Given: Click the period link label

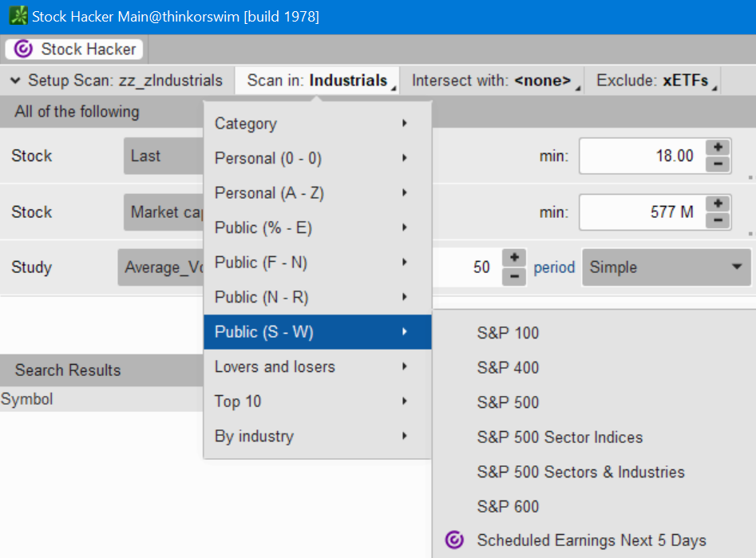Looking at the screenshot, I should pos(554,267).
